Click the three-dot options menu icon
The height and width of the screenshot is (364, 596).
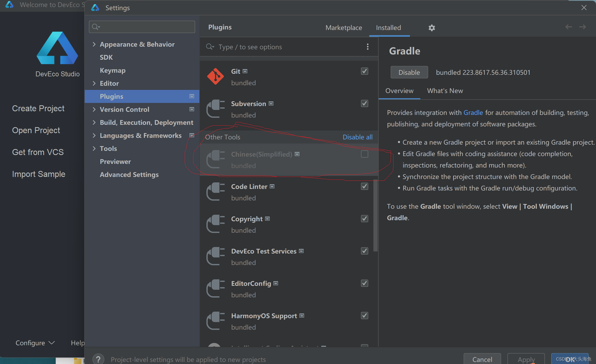(367, 47)
